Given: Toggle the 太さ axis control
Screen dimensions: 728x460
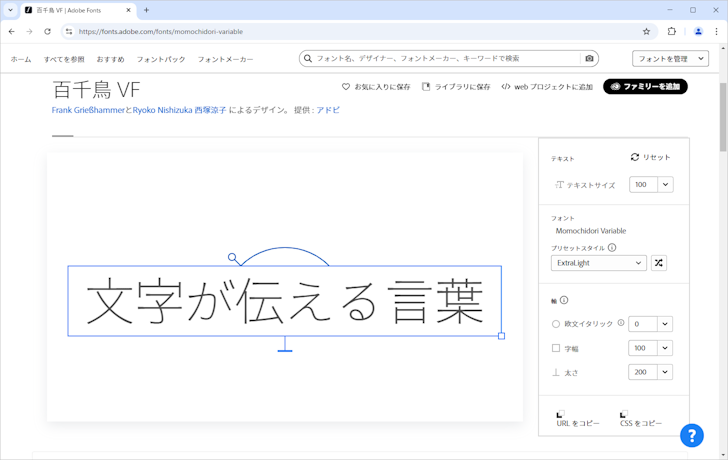Looking at the screenshot, I should [x=556, y=372].
